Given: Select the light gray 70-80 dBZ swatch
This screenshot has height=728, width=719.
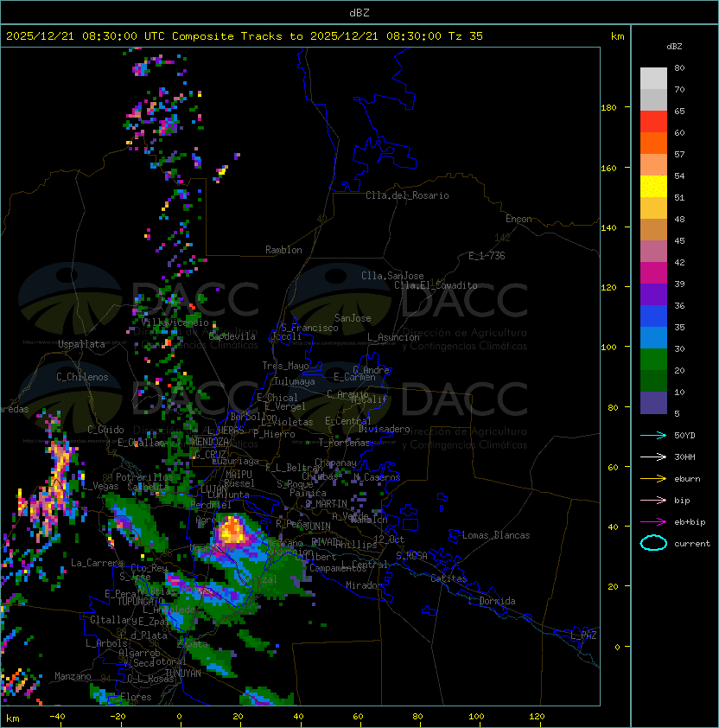Looking at the screenshot, I should tap(653, 79).
